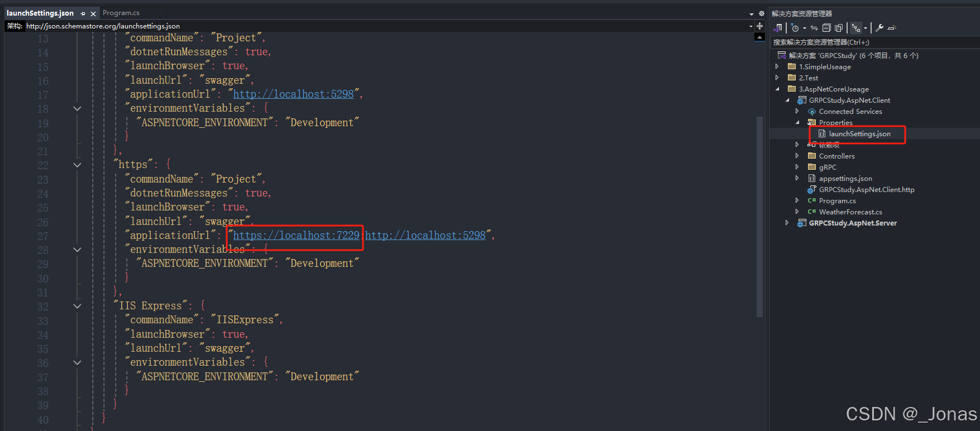The width and height of the screenshot is (980, 431).
Task: Open the nesting options dropdown arrow
Action: coord(866,28)
